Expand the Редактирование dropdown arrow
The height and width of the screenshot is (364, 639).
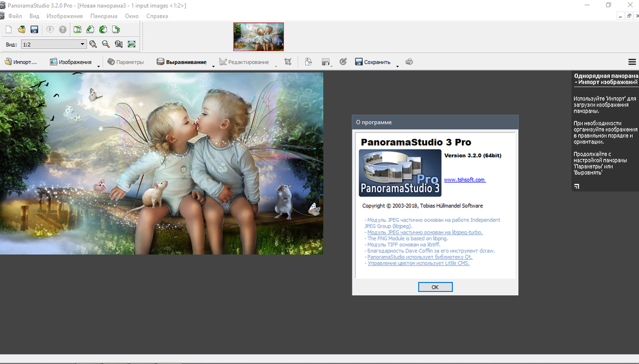coord(276,66)
